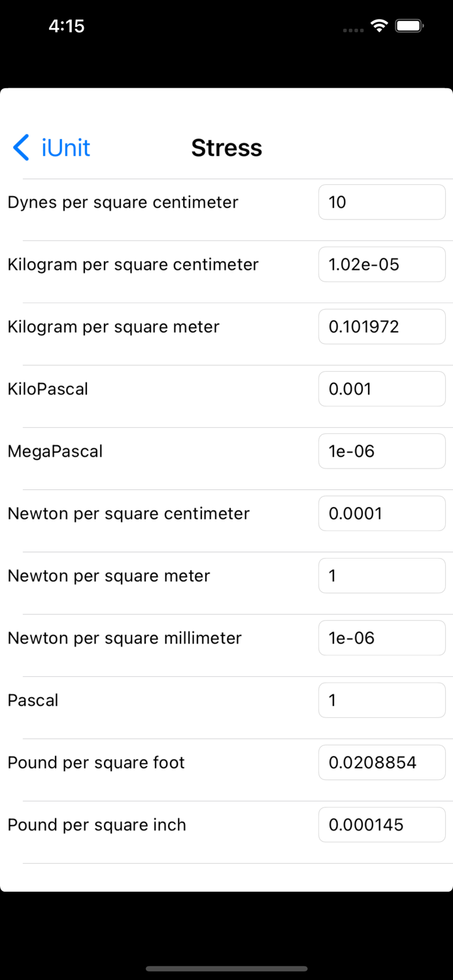
Task: Select the Stress title text
Action: [226, 148]
